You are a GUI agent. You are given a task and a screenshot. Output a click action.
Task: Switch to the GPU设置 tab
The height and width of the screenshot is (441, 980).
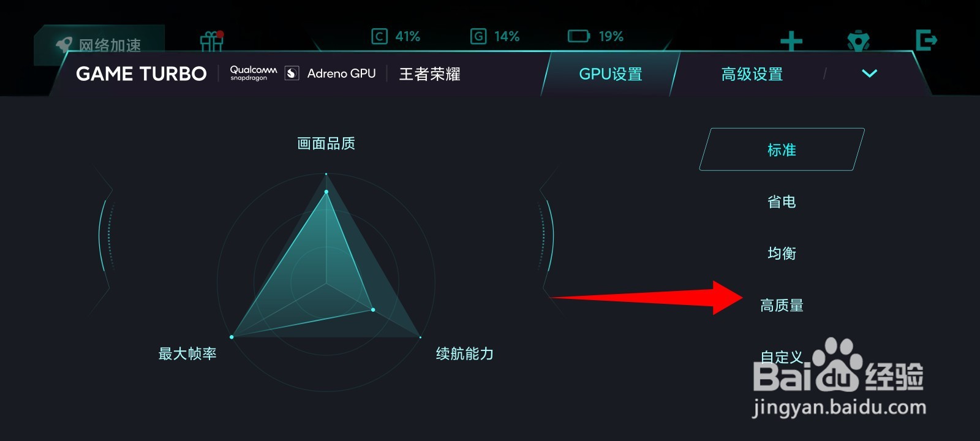point(611,74)
